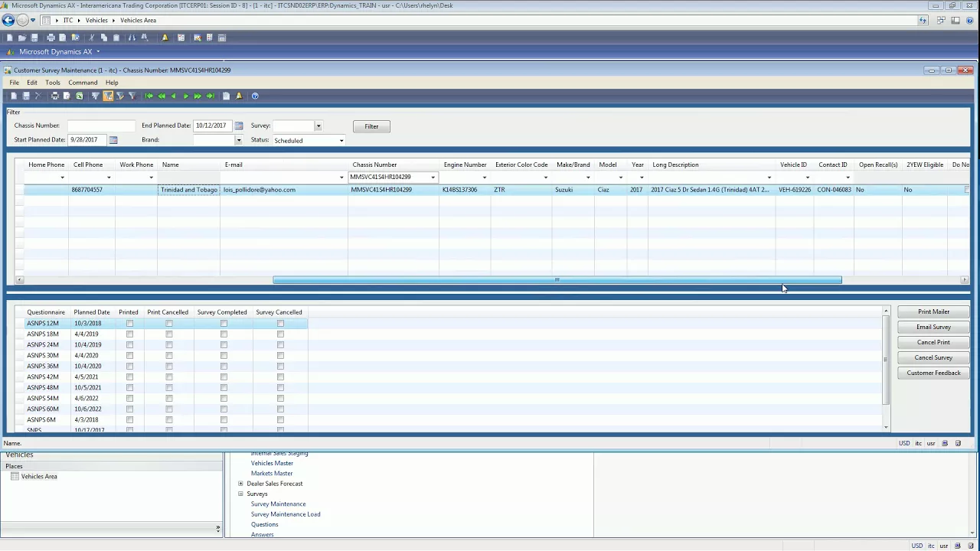Click the Previous page double-arrow icon

tap(162, 96)
